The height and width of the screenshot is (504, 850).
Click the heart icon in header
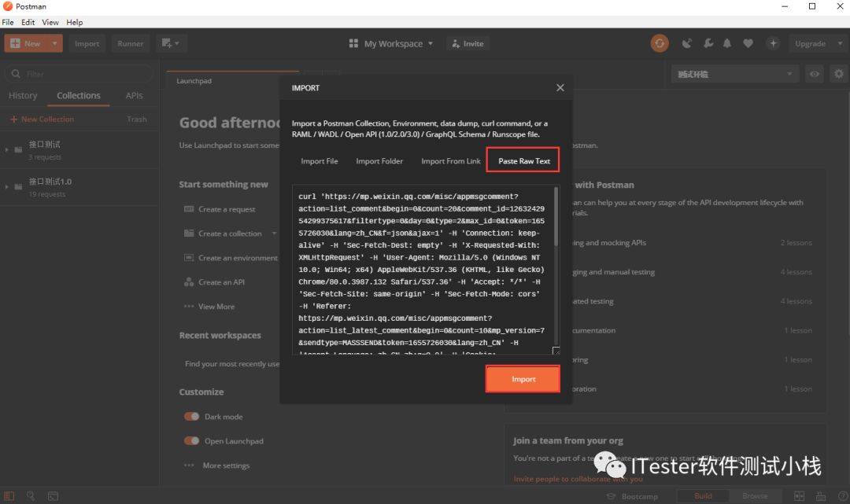(x=748, y=43)
